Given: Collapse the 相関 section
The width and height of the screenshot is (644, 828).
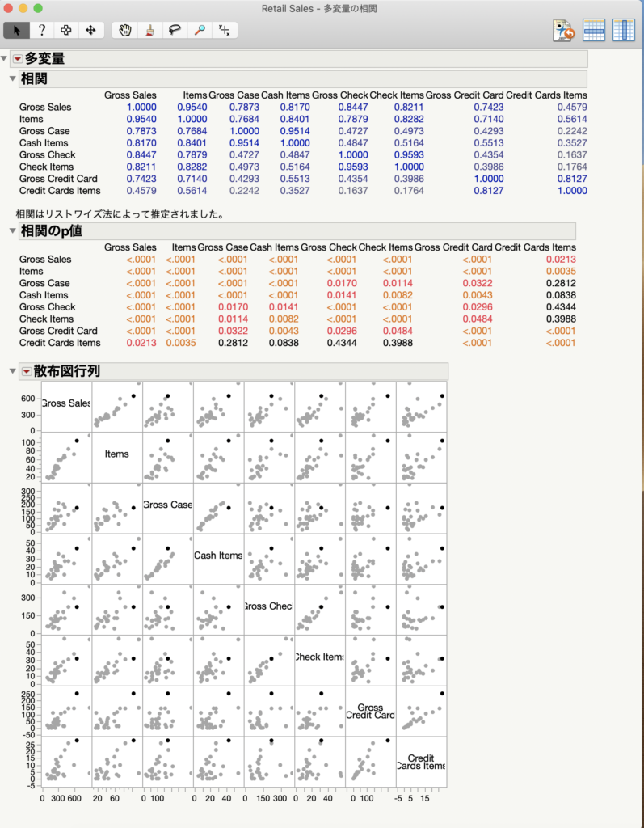Looking at the screenshot, I should tap(12, 78).
